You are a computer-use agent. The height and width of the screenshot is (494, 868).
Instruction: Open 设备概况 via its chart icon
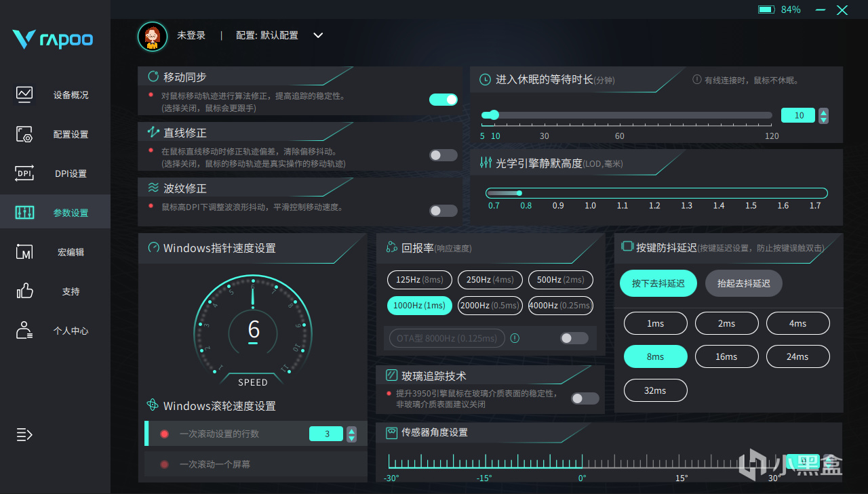[24, 94]
